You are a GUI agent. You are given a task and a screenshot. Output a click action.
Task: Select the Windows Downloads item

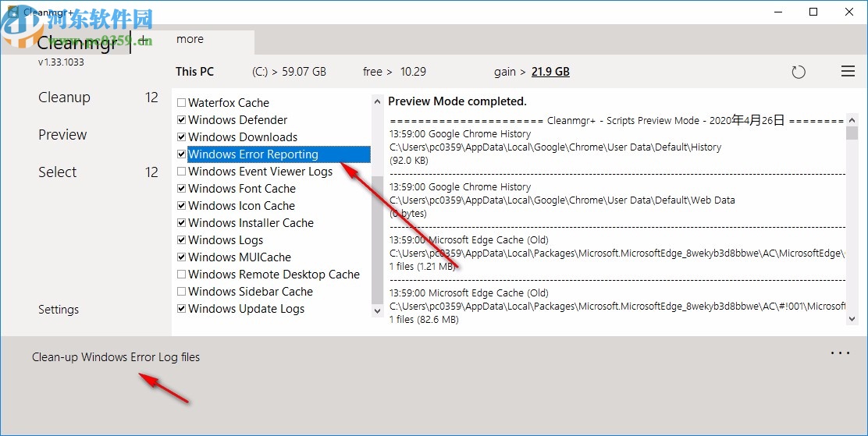click(x=243, y=137)
